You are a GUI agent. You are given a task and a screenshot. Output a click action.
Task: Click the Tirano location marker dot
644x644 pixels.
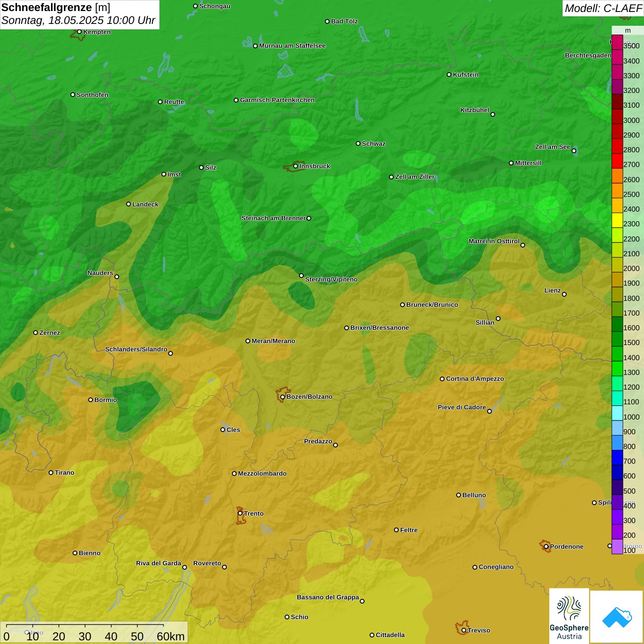click(51, 472)
